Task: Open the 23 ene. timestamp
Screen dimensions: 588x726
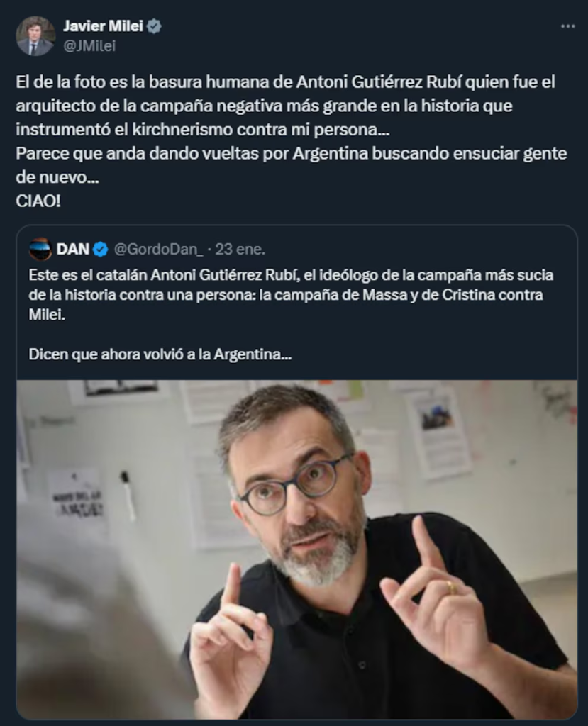Action: pyautogui.click(x=240, y=249)
